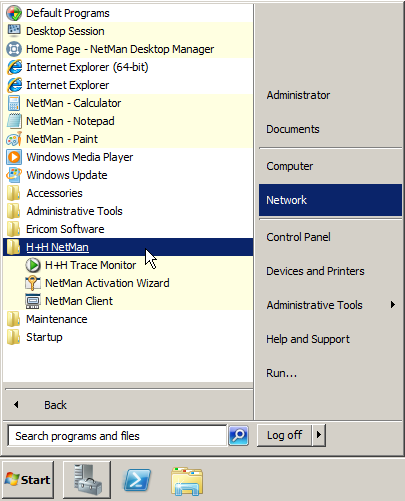
Task: Click the "NetMan Client" label text
Action: [x=79, y=301]
